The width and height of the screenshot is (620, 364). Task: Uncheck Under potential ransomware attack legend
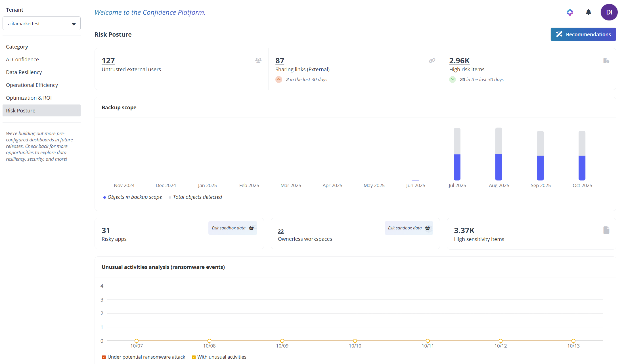pyautogui.click(x=104, y=357)
